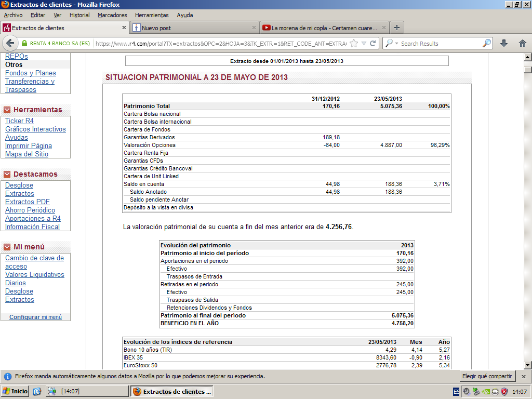The image size is (532, 399).
Task: Collapse the Mi menú sidebar section arrow
Action: pyautogui.click(x=7, y=247)
